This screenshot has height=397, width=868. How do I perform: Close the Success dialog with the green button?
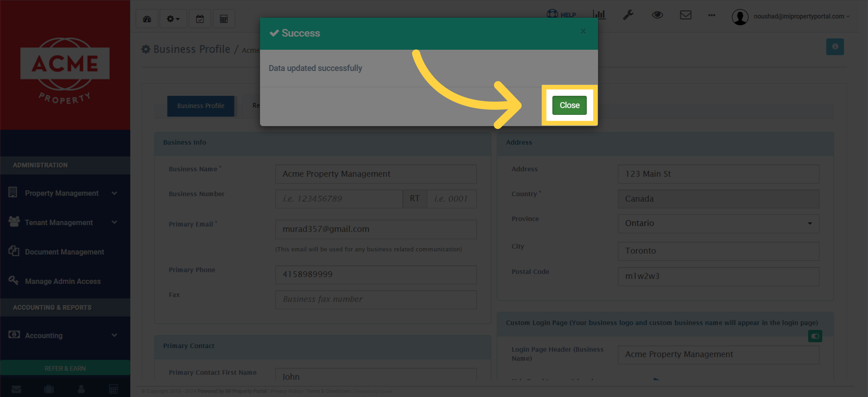coord(569,105)
